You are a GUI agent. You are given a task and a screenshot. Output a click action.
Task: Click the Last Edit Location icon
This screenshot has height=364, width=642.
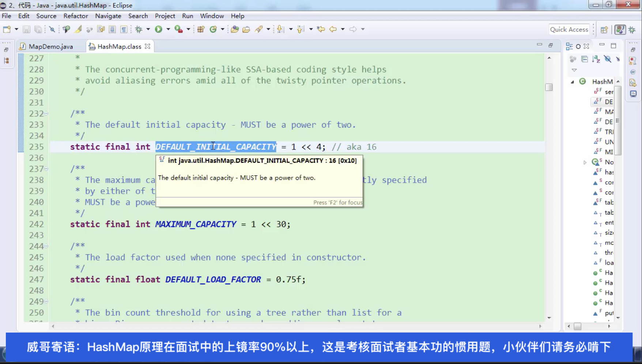tap(321, 29)
